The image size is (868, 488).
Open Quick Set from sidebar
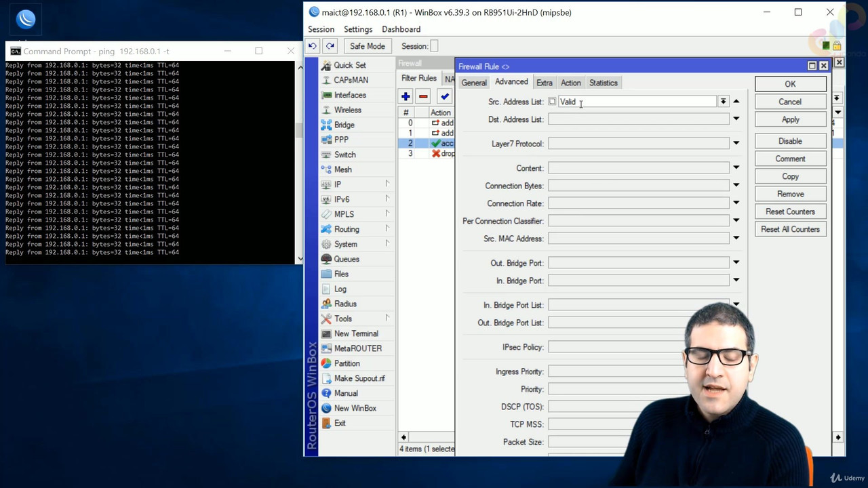tap(349, 65)
